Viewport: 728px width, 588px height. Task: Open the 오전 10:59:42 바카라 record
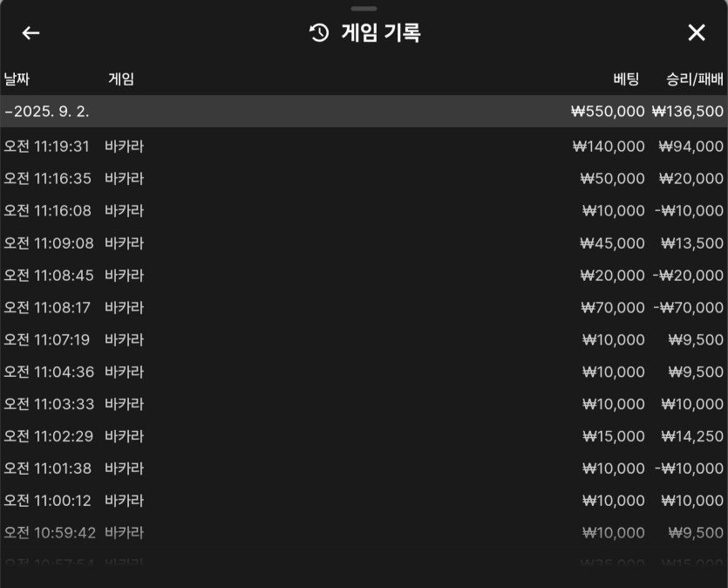click(x=364, y=533)
